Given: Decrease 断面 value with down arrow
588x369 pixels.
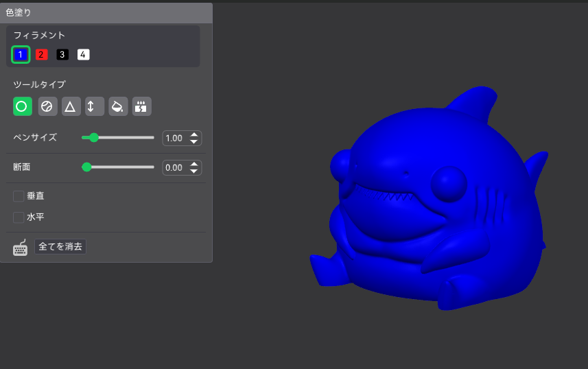Looking at the screenshot, I should coord(194,171).
